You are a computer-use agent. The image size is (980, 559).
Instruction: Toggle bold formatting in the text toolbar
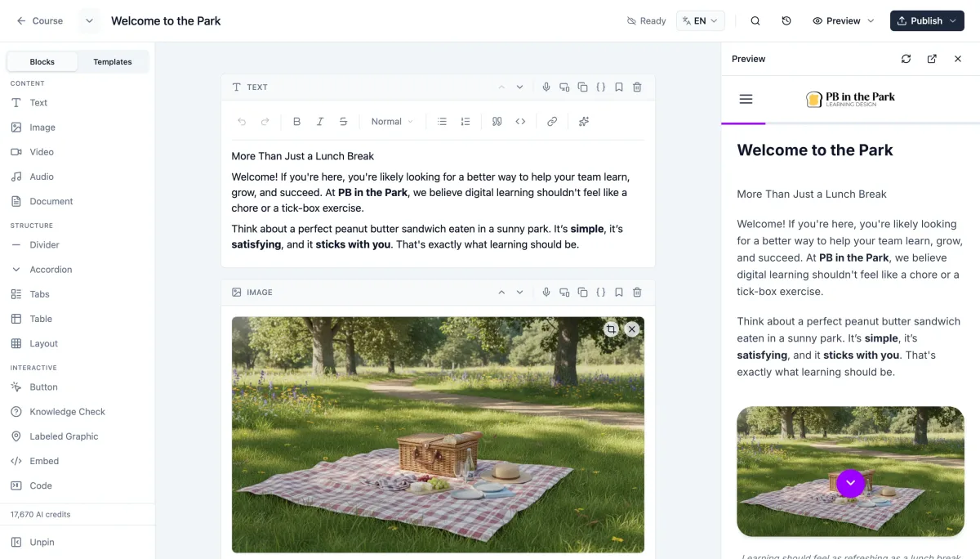[297, 121]
